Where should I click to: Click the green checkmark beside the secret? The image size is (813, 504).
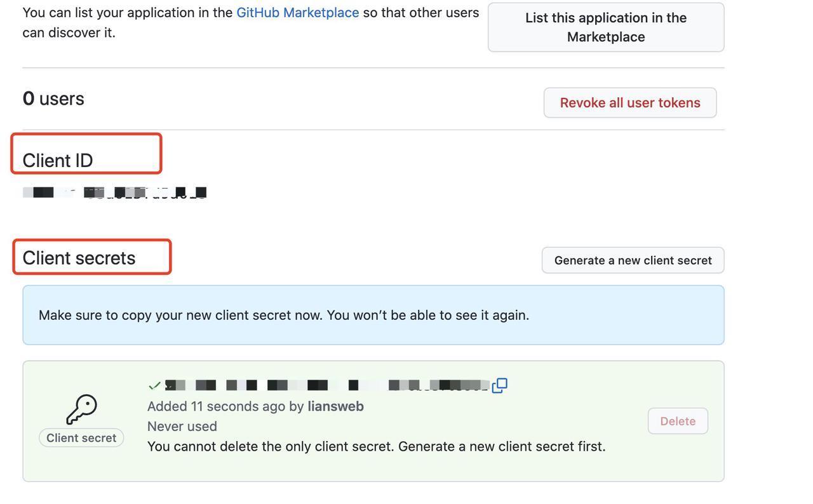154,385
